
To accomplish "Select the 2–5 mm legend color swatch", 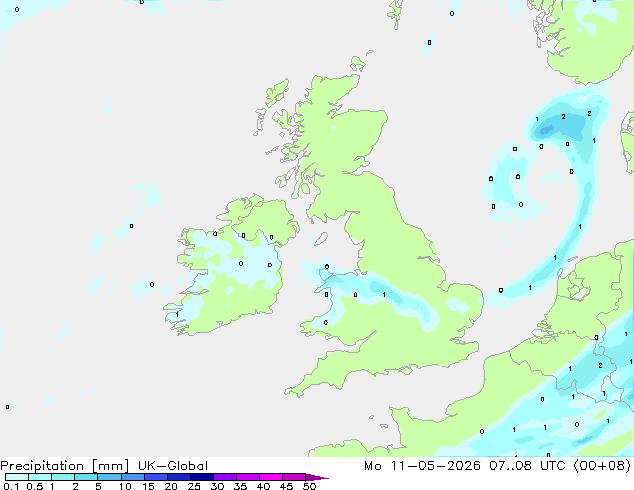I will tap(86, 477).
